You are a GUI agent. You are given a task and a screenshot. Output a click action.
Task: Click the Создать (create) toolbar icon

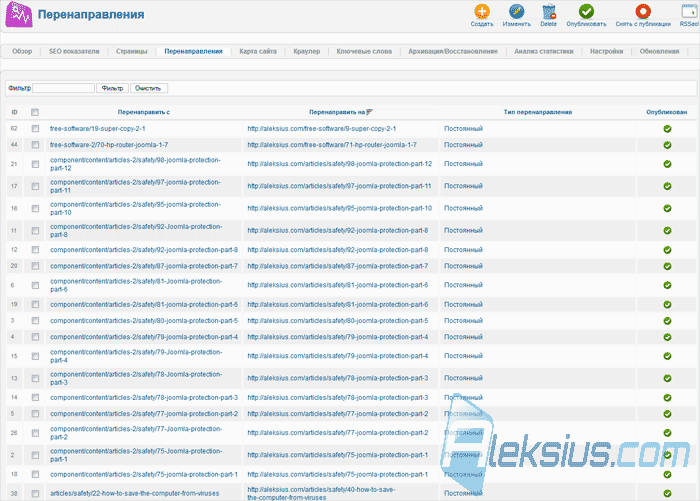pyautogui.click(x=482, y=12)
